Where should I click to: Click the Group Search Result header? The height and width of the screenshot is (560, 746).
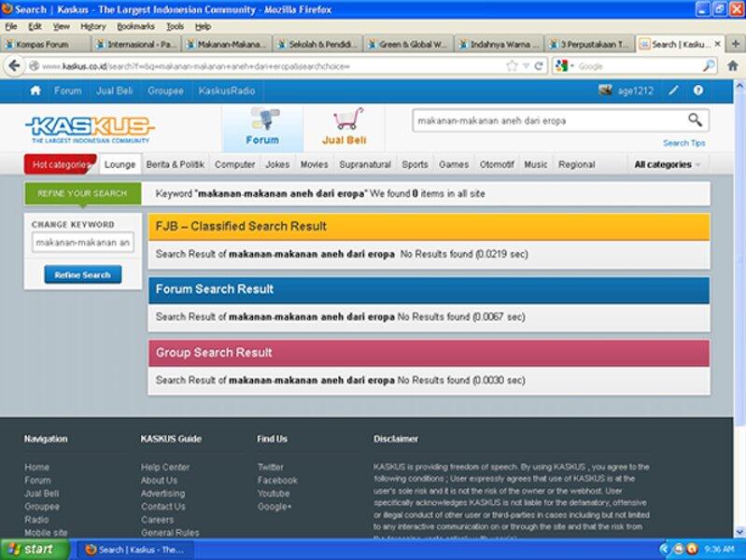point(429,353)
